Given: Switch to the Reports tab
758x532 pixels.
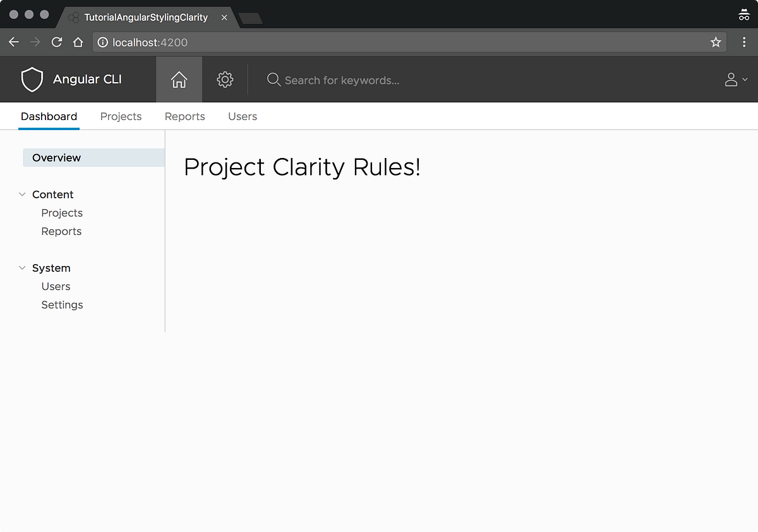Looking at the screenshot, I should click(184, 116).
